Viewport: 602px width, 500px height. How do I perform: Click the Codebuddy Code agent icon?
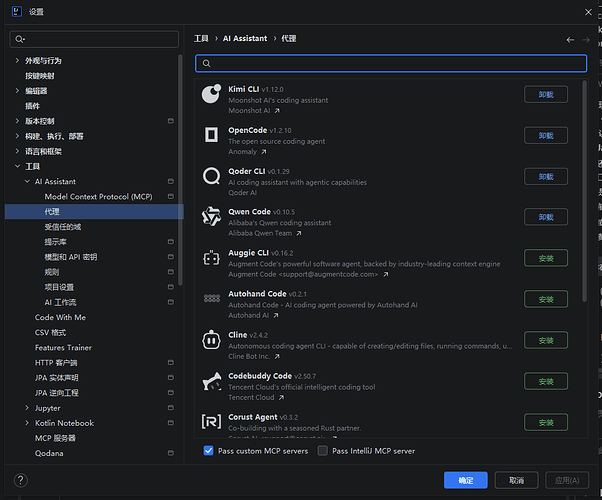pos(212,381)
